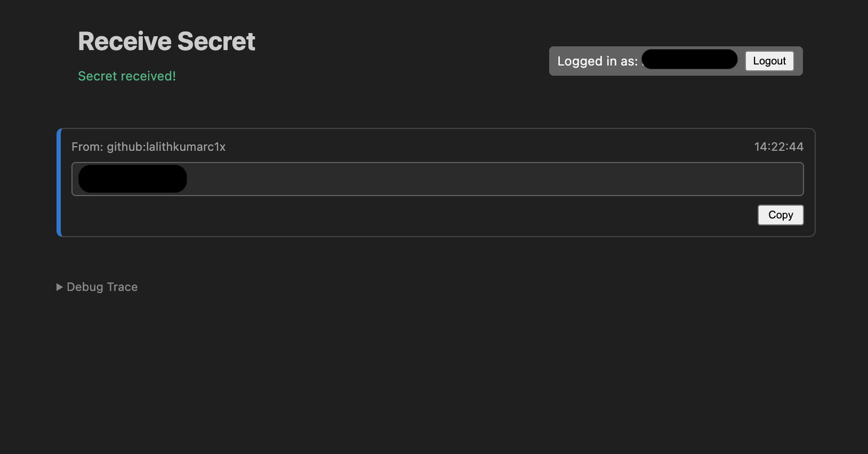The width and height of the screenshot is (868, 454).
Task: Click the 'Secret received!' status message
Action: [x=126, y=76]
